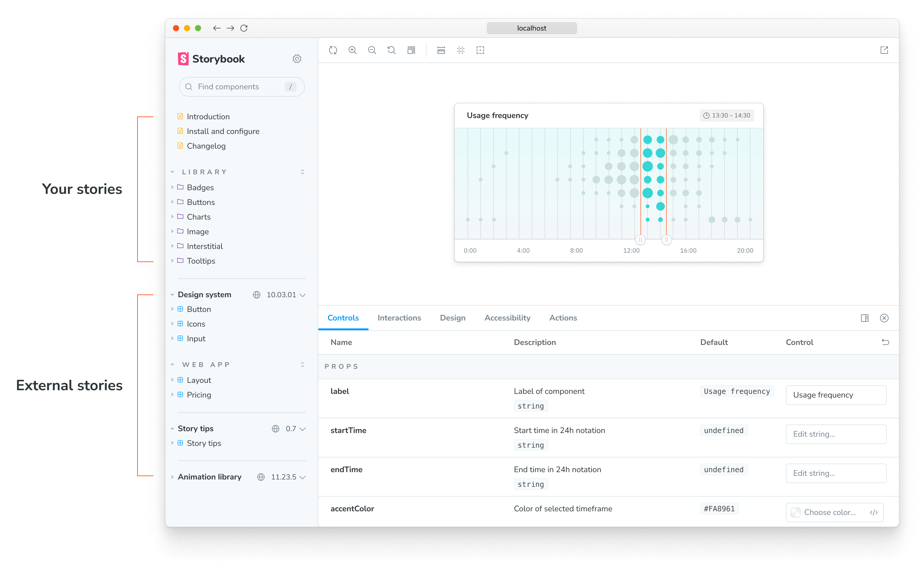Viewport: 924px width, 570px height.
Task: Select the Interactions tab
Action: coord(399,318)
